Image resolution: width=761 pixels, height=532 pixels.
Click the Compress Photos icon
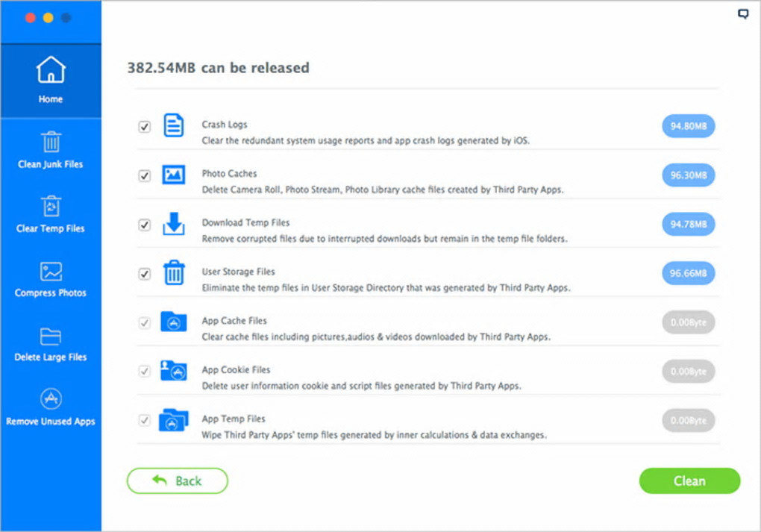tap(51, 271)
